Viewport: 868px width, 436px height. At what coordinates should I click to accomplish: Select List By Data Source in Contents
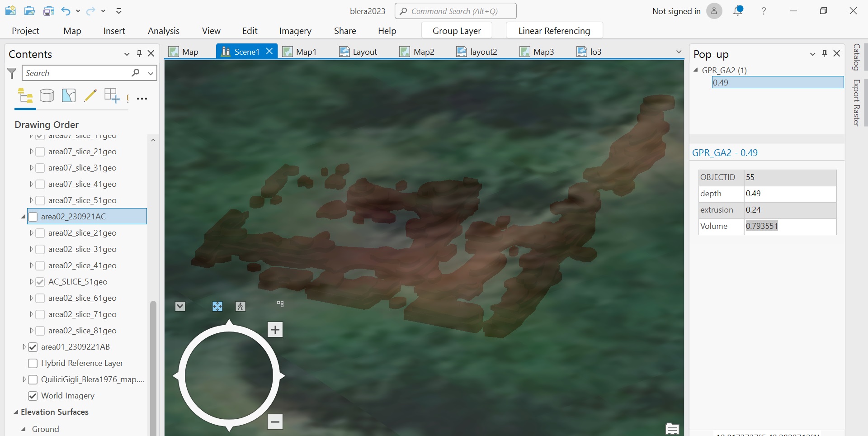point(47,95)
